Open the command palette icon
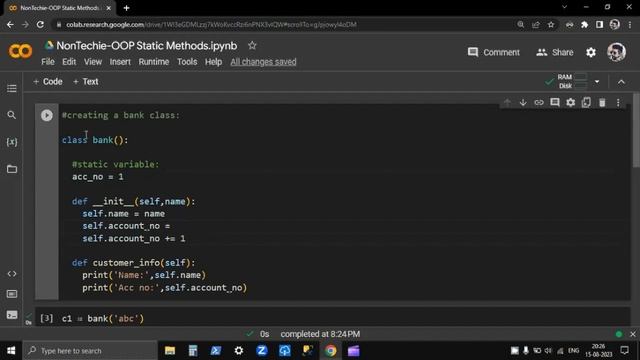This screenshot has width=640, height=360. click(12, 294)
